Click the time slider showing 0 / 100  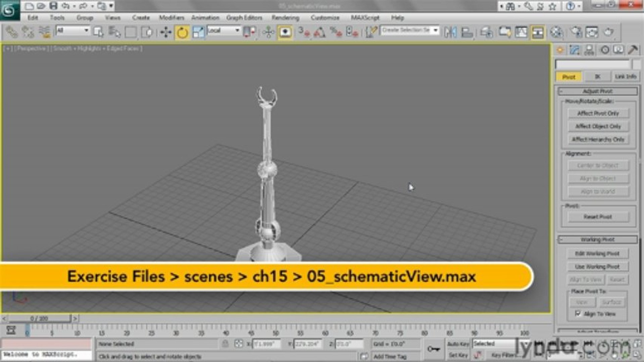tap(39, 318)
